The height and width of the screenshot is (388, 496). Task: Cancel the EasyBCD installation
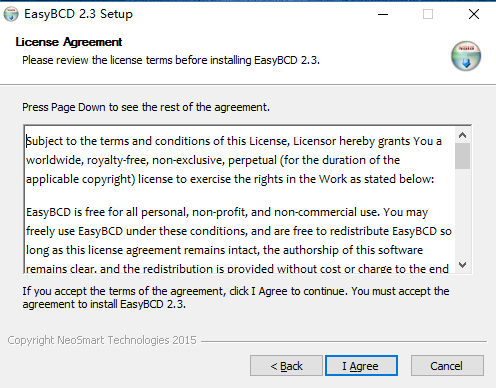[447, 366]
